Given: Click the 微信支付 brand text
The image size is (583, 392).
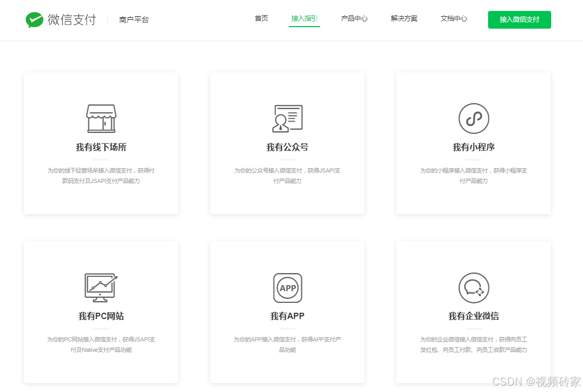Looking at the screenshot, I should tap(72, 20).
